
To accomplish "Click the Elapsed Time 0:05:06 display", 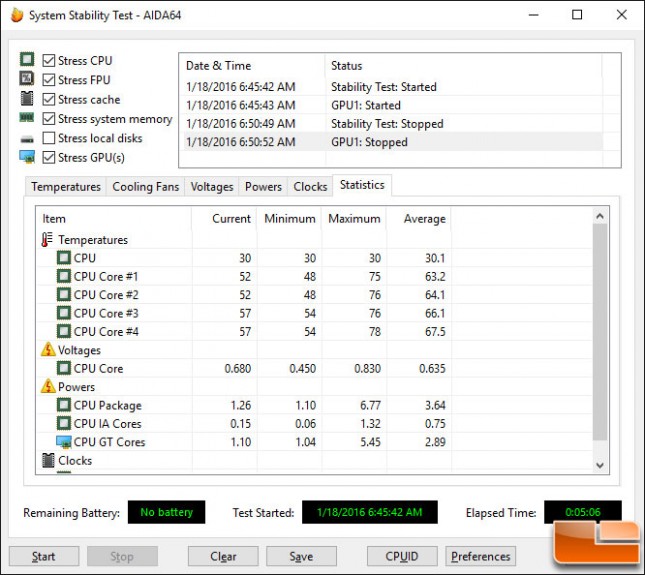I will click(582, 512).
